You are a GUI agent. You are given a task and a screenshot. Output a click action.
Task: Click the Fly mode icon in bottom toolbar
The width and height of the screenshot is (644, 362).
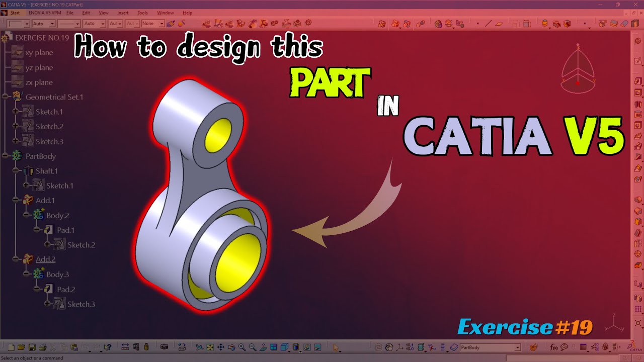pyautogui.click(x=199, y=347)
